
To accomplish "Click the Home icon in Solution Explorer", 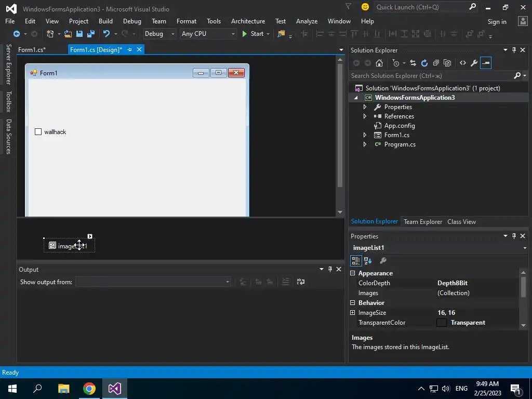I will click(379, 63).
